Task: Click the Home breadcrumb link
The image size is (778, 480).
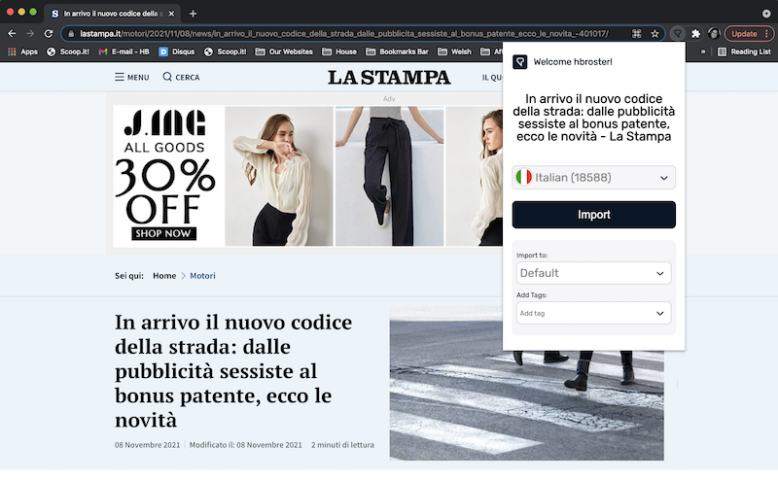Action: 164,276
